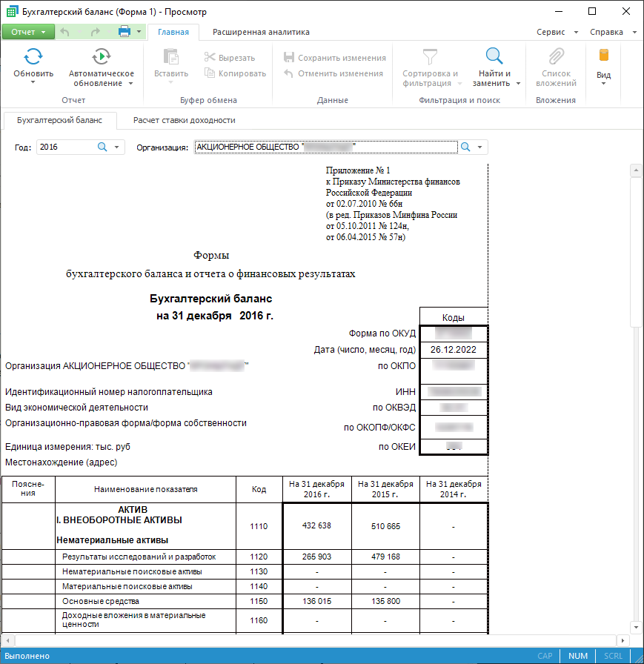Click the Копировать button label
Image resolution: width=644 pixels, height=664 pixels.
(242, 73)
